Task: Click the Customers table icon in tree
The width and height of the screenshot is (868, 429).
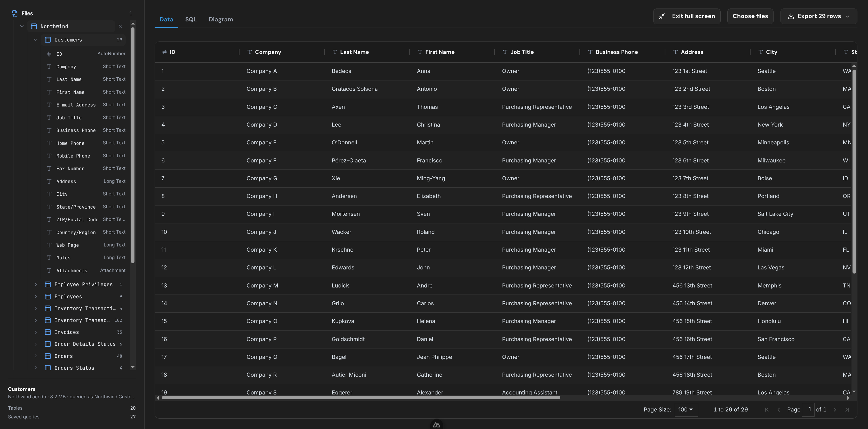Action: point(48,40)
